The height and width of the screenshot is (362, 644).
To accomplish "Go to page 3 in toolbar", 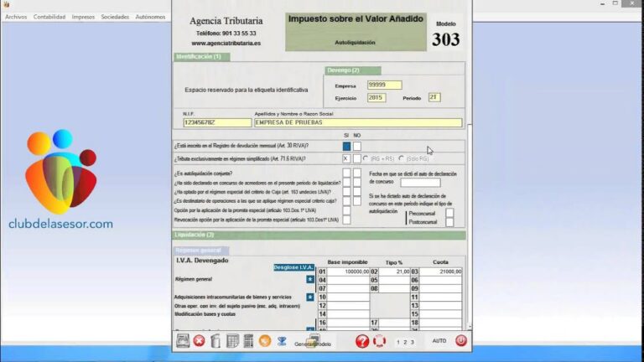I will 413,342.
